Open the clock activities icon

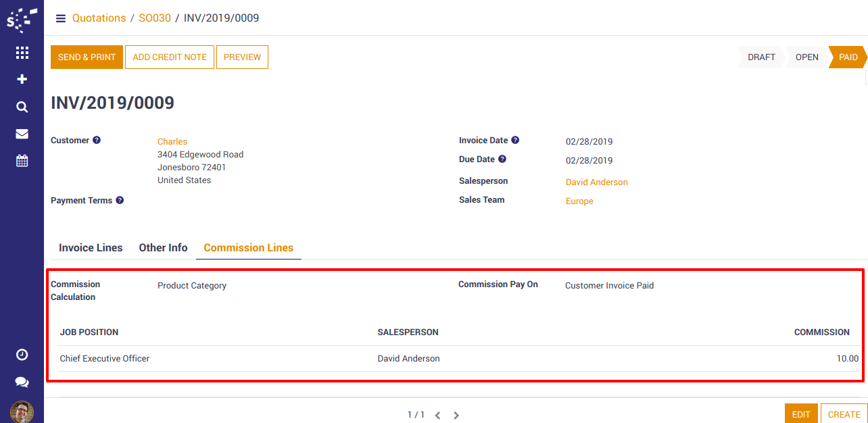tap(22, 355)
